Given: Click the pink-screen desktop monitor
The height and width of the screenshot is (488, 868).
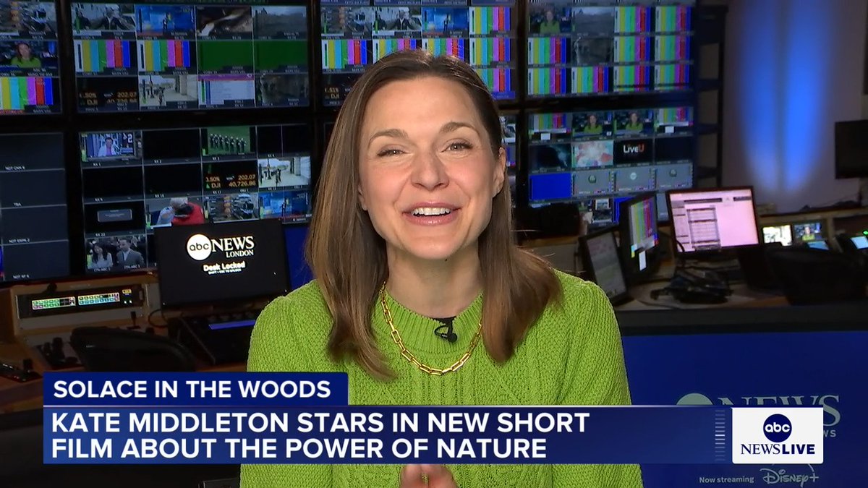Looking at the screenshot, I should (x=712, y=221).
